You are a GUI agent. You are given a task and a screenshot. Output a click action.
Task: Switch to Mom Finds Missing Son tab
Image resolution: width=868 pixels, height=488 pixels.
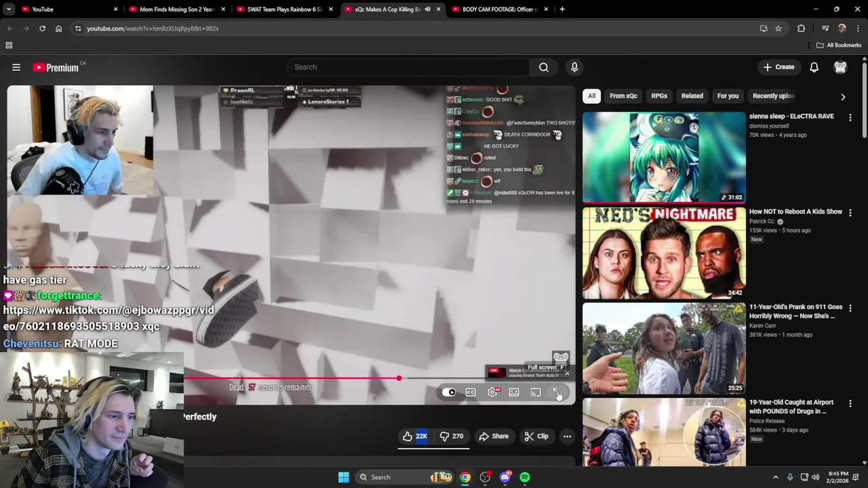coord(176,9)
